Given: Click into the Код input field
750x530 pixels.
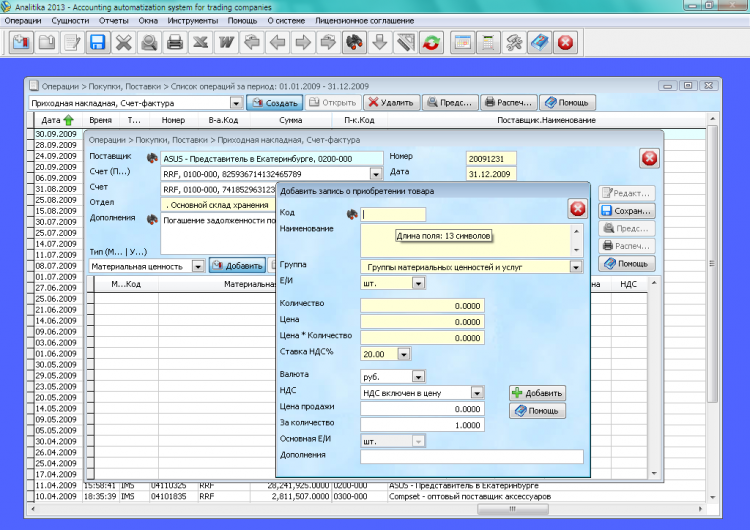Looking at the screenshot, I should (x=393, y=214).
